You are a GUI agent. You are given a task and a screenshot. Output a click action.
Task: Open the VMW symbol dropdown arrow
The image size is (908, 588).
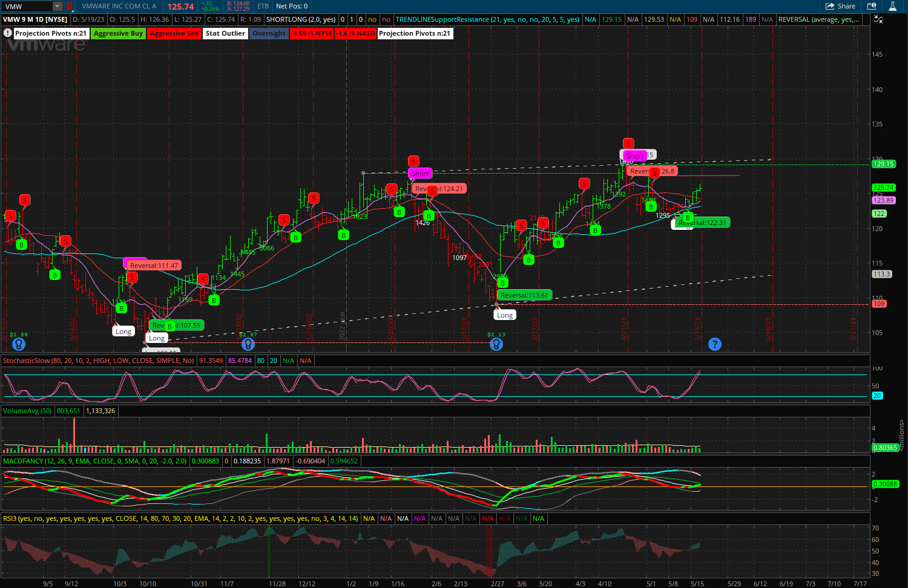coord(58,6)
